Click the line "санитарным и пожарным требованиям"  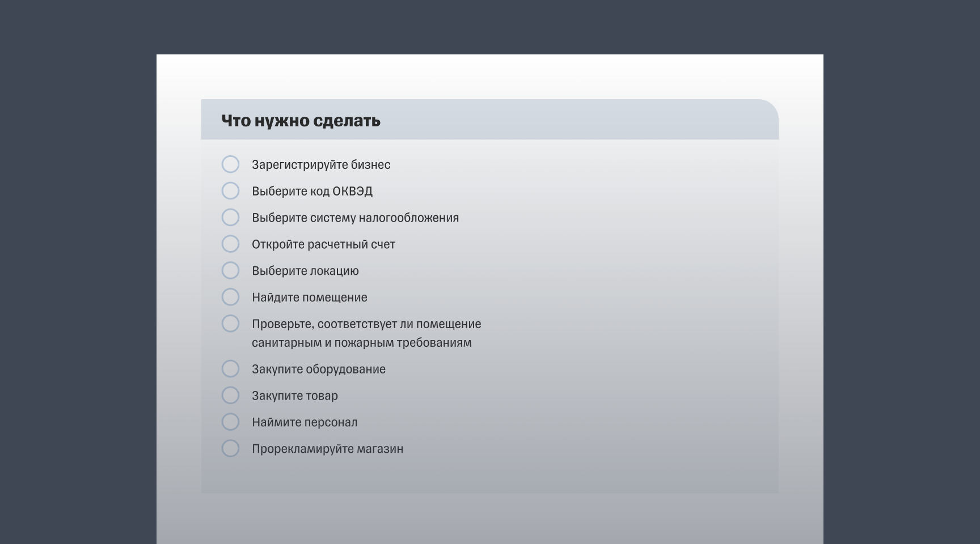(361, 343)
